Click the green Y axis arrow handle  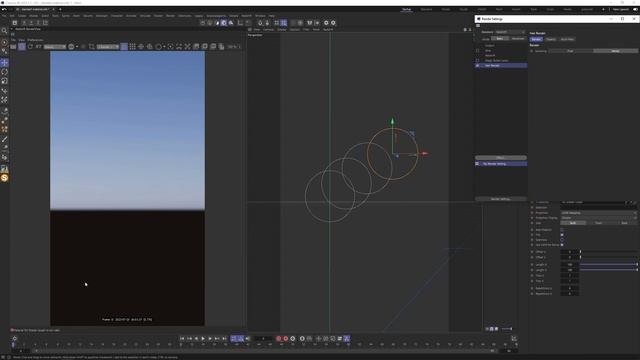tap(392, 121)
